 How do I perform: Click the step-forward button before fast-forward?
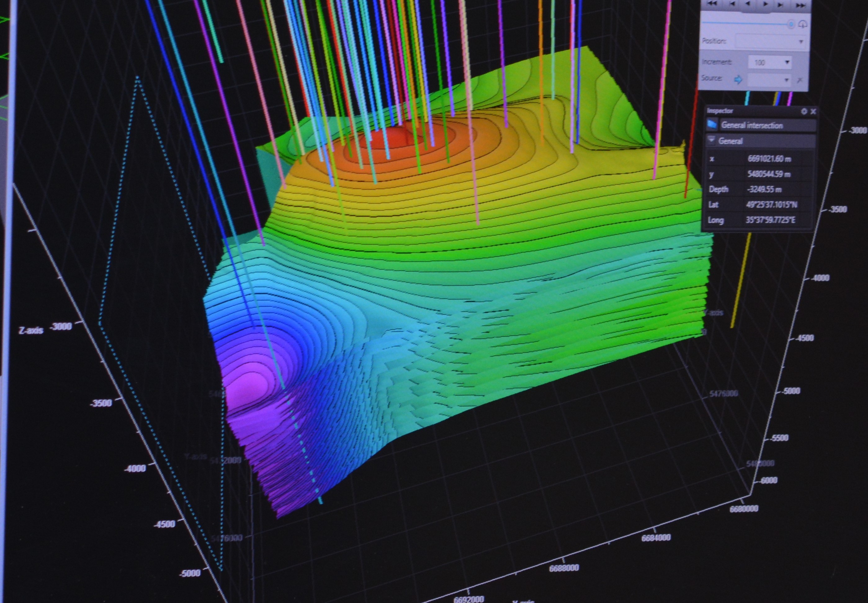780,5
